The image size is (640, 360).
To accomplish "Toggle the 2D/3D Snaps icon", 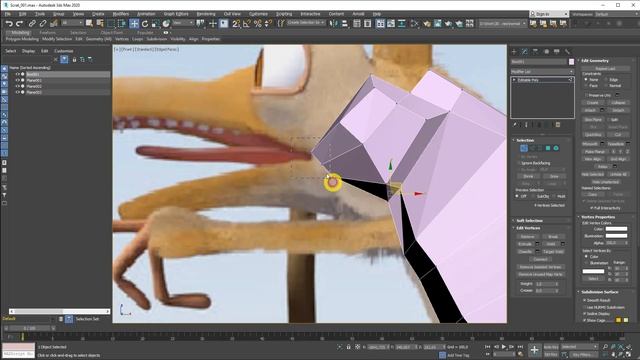I will pos(236,24).
